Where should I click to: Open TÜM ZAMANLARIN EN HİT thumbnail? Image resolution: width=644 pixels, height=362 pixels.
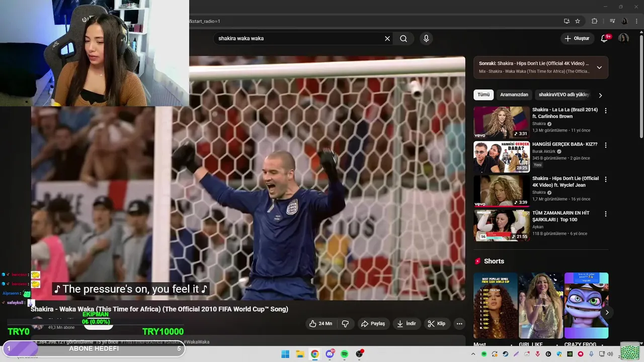coord(502,225)
